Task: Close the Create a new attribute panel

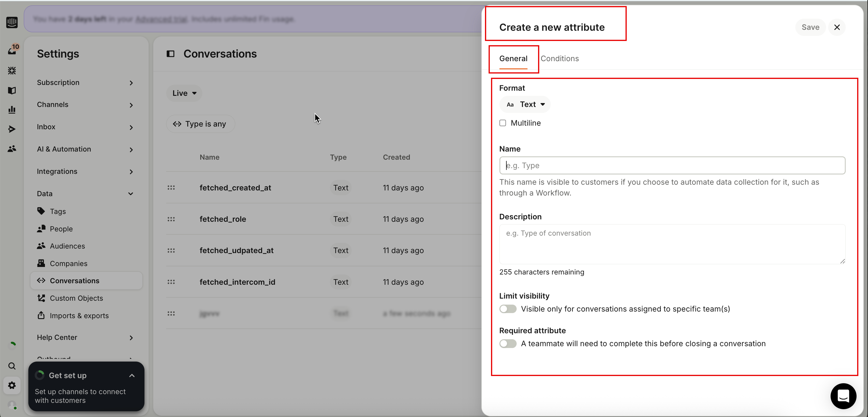Action: click(x=837, y=27)
